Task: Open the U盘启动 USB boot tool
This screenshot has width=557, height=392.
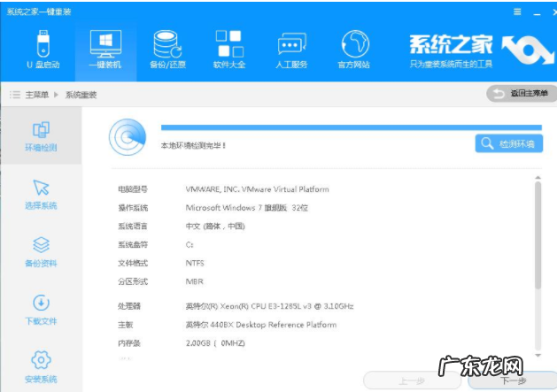Action: click(43, 50)
